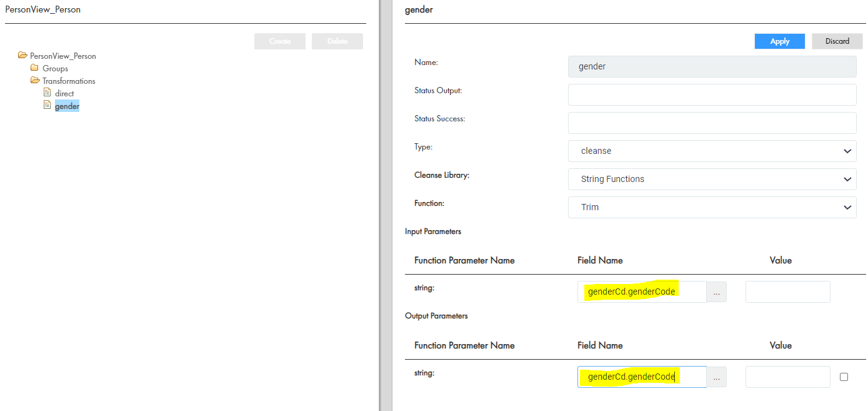Click the input parameter Value field
The height and width of the screenshot is (411, 868).
pos(787,292)
